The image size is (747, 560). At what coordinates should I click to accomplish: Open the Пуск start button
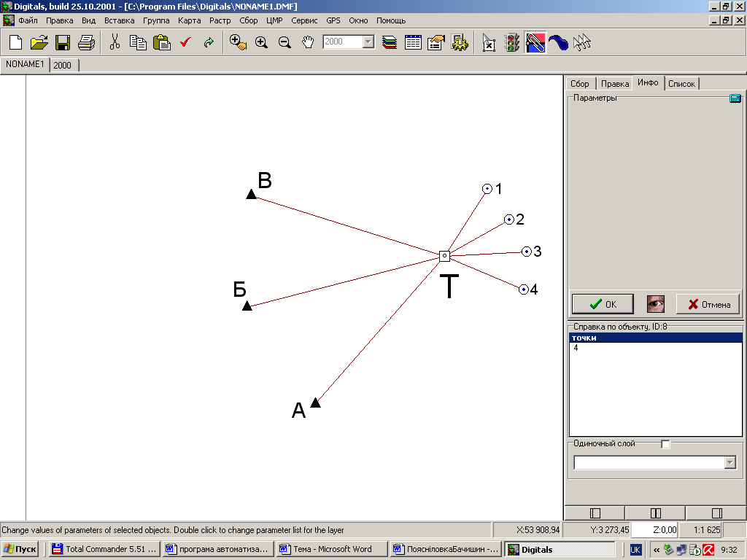[x=20, y=549]
